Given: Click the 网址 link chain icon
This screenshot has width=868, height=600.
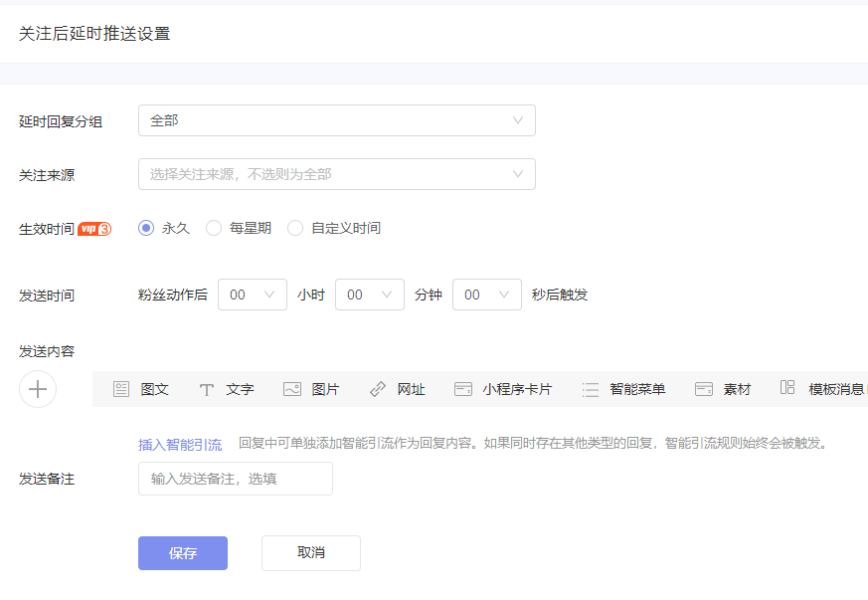Looking at the screenshot, I should [x=378, y=389].
